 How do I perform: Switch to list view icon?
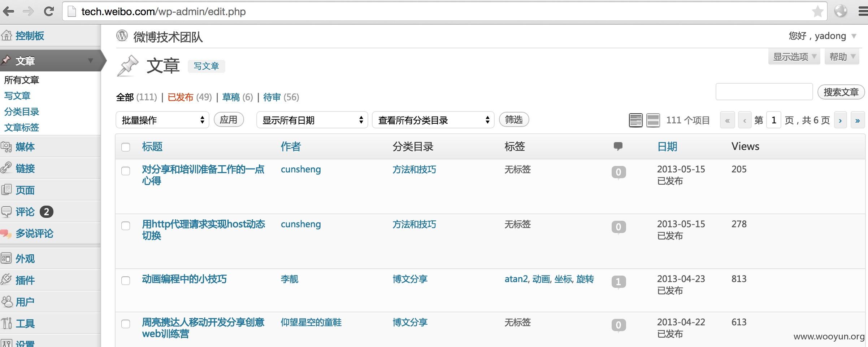point(635,120)
